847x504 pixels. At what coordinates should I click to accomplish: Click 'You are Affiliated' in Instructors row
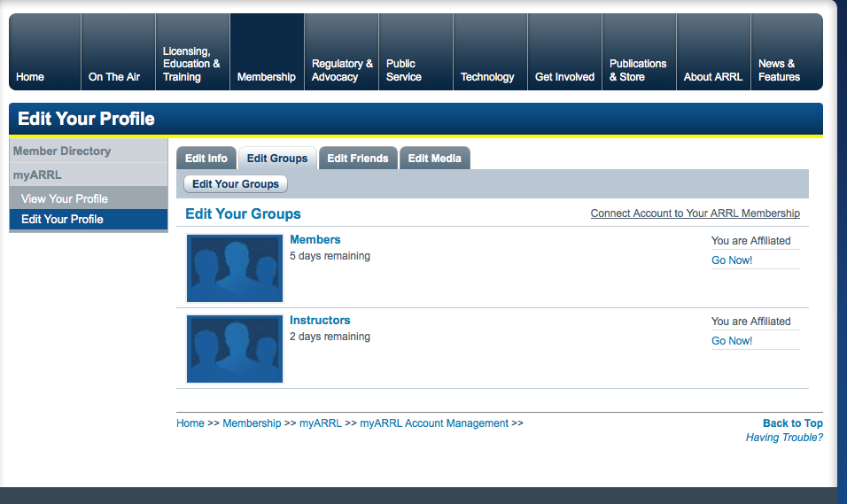750,321
